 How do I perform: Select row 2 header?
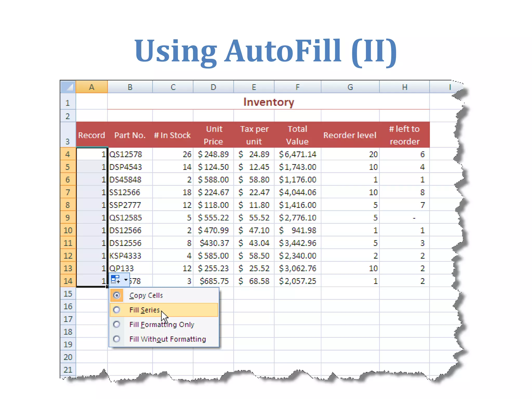point(68,116)
